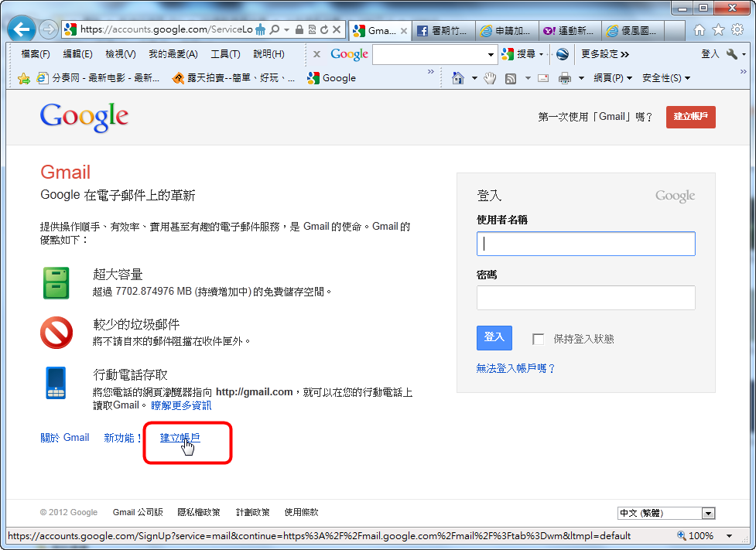The image size is (756, 550).
Task: Enable the 保持登入狀態 checkbox
Action: point(539,339)
